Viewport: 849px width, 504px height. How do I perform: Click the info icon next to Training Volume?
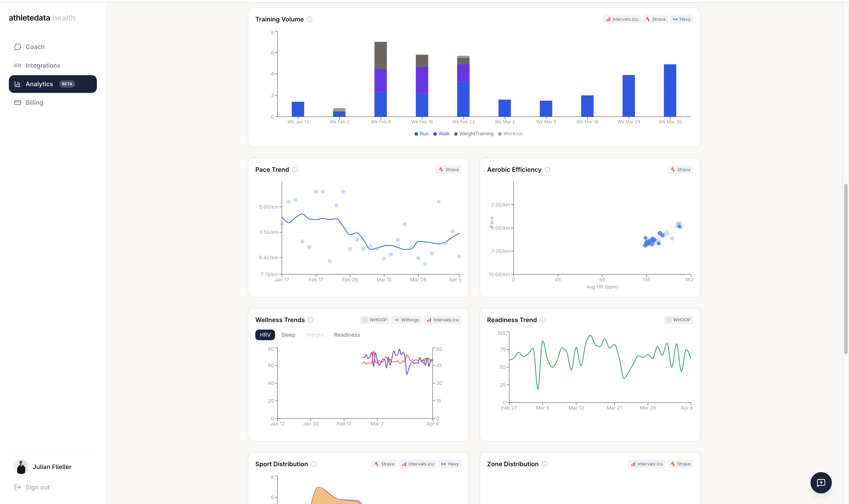pyautogui.click(x=309, y=19)
